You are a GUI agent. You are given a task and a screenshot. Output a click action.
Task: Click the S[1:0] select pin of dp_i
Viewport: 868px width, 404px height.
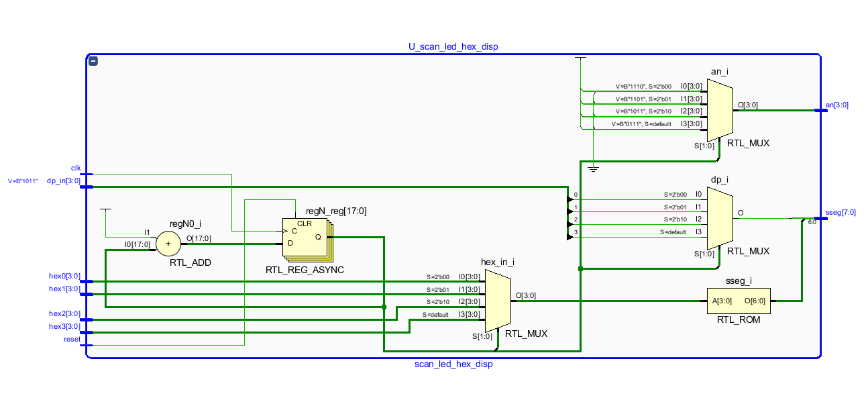pyautogui.click(x=704, y=256)
